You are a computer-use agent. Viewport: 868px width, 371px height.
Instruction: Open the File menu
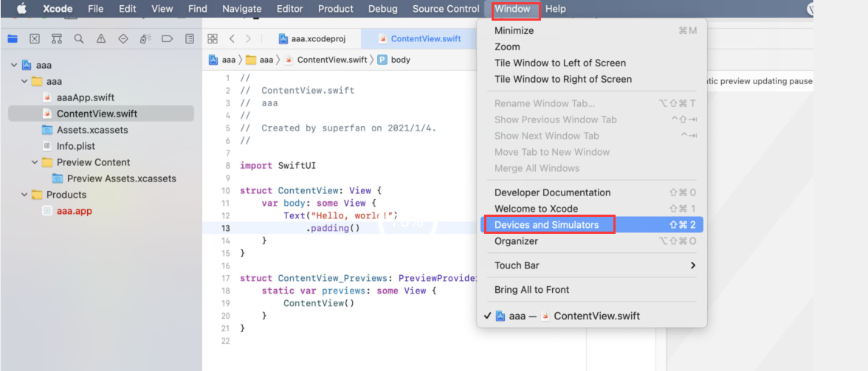coord(96,9)
